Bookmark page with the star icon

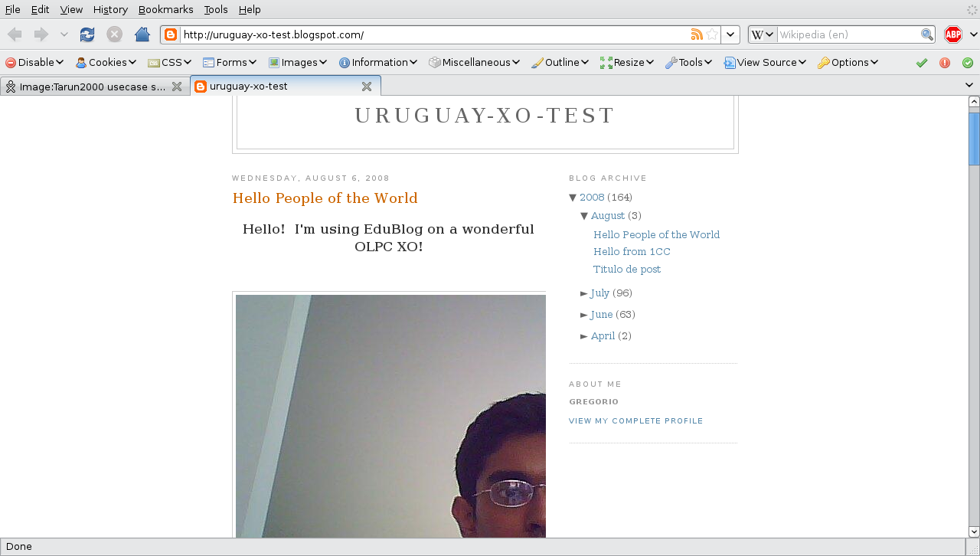point(712,34)
